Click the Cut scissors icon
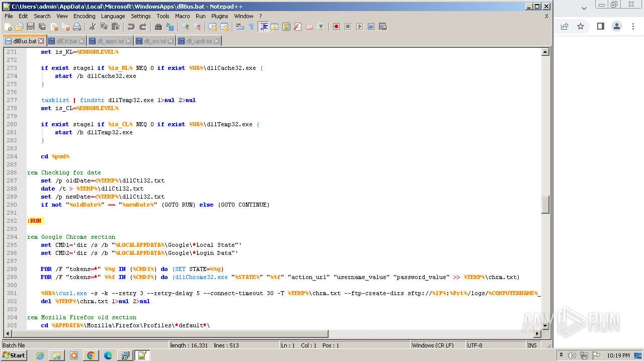The width and height of the screenshot is (644, 362). (92, 27)
